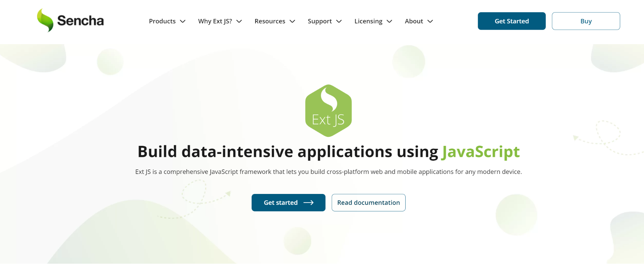Open the Why Ext JS? menu
The width and height of the screenshot is (644, 273).
215,21
